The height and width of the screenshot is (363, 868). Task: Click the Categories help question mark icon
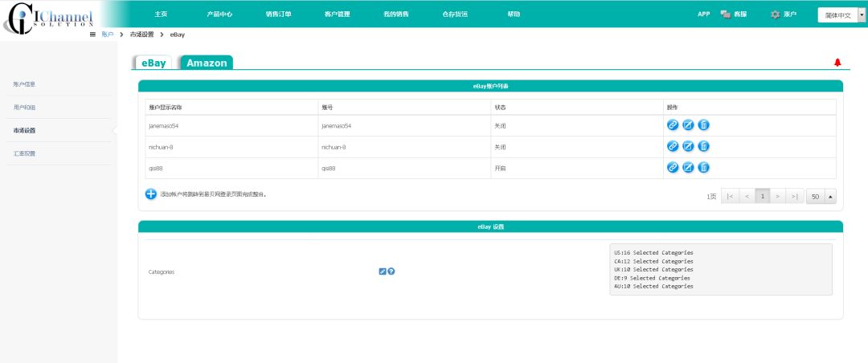point(391,271)
